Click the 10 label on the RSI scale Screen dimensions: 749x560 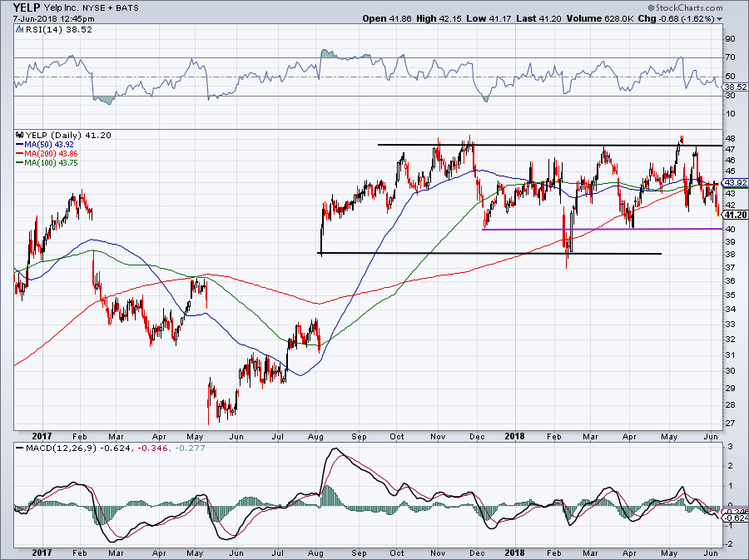point(731,114)
